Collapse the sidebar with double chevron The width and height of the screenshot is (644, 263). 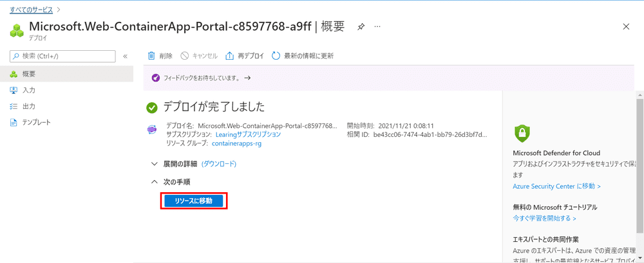(126, 56)
